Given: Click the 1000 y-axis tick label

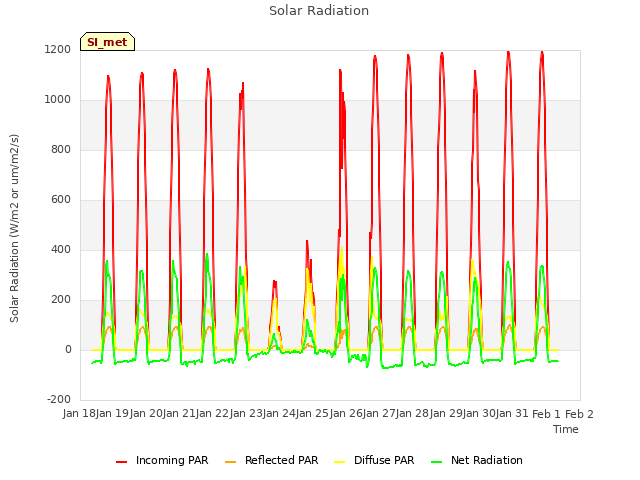Looking at the screenshot, I should [58, 100].
